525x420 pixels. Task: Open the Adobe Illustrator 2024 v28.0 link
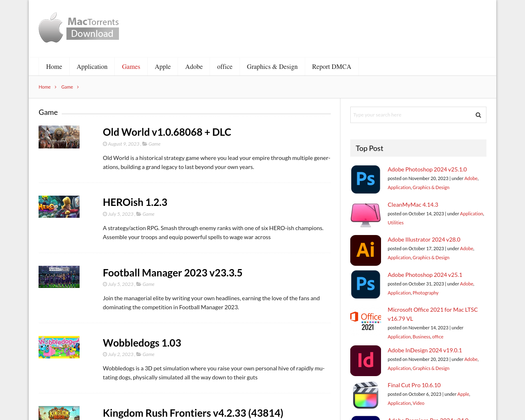[x=424, y=240]
